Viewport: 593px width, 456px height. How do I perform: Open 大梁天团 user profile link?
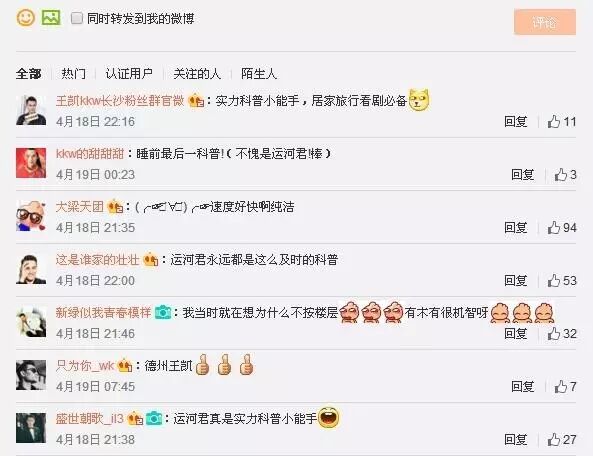tap(79, 207)
